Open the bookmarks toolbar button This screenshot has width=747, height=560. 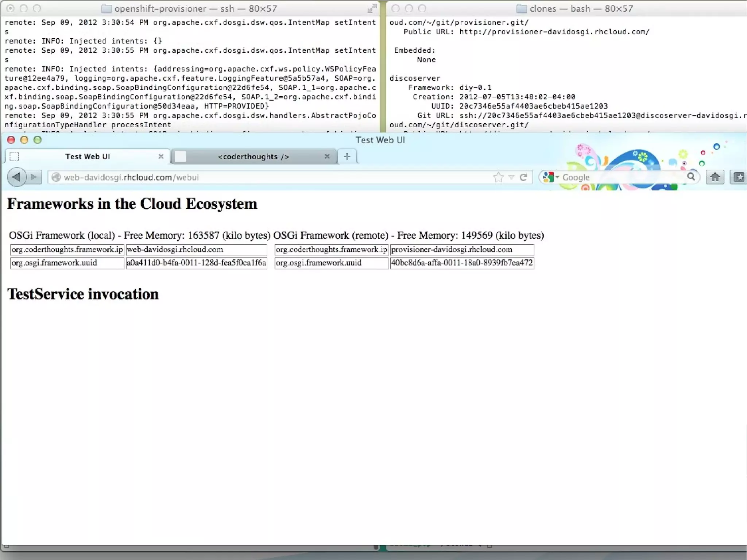tap(739, 177)
